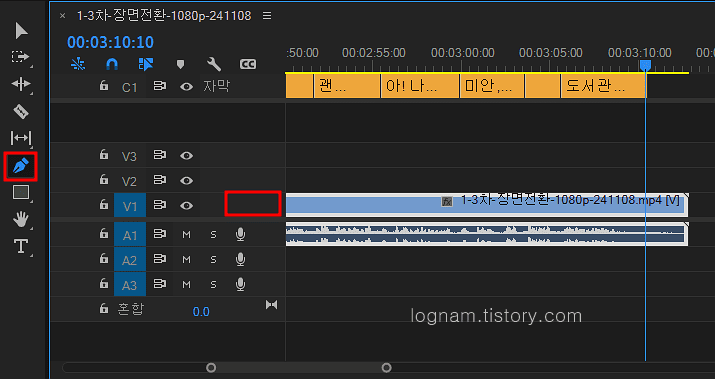Select the Track Select Forward tool

coord(20,57)
